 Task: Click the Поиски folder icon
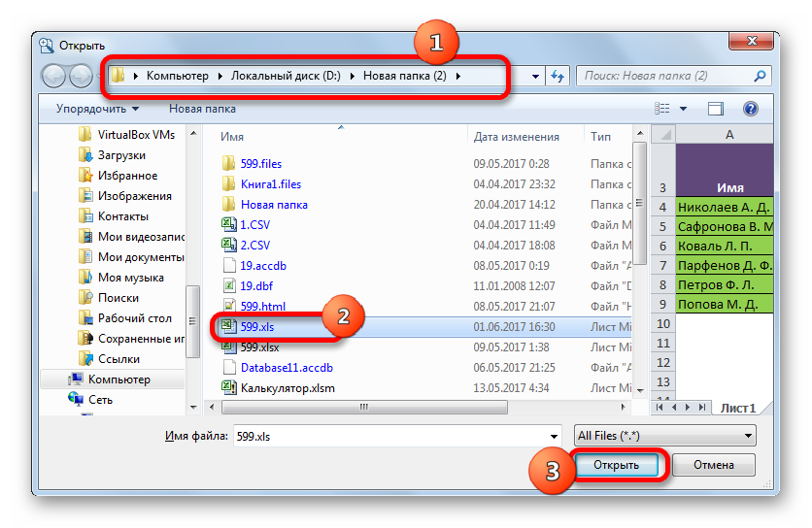[85, 298]
